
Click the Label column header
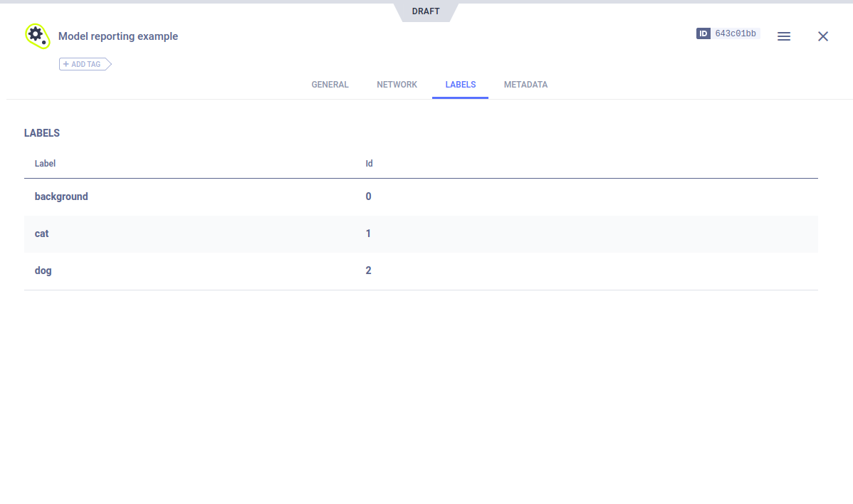45,164
